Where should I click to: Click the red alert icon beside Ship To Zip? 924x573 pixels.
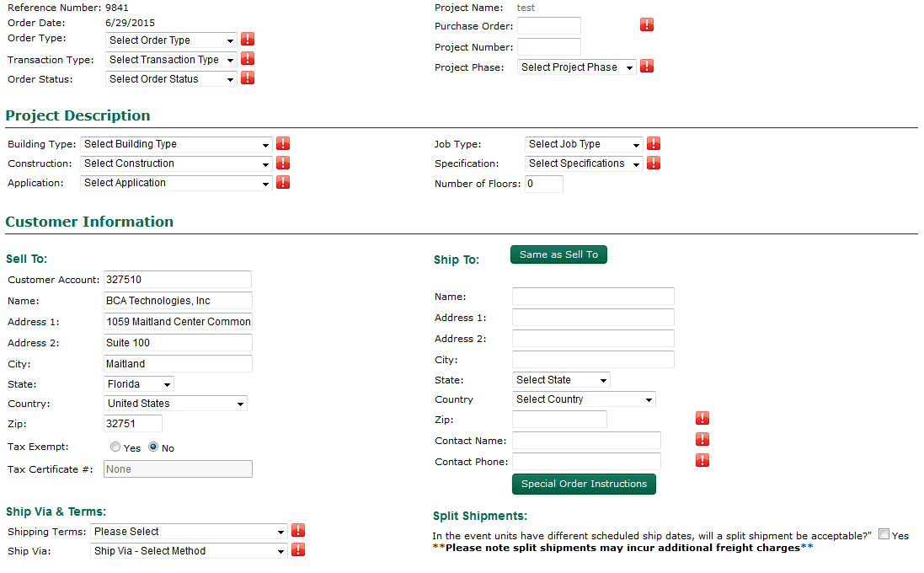[702, 419]
